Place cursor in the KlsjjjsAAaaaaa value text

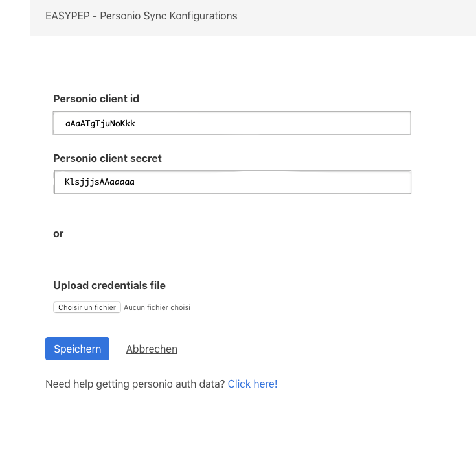100,182
